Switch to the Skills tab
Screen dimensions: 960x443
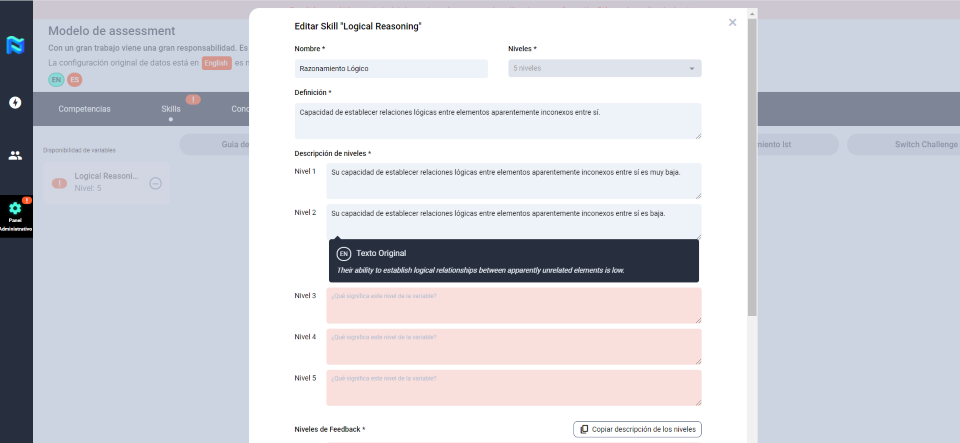click(x=171, y=109)
